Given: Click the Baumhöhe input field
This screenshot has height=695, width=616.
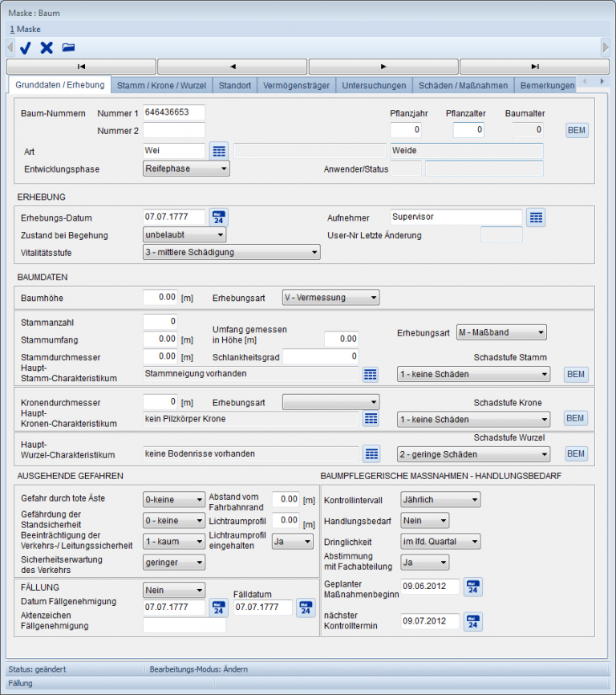Looking at the screenshot, I should pyautogui.click(x=160, y=298).
